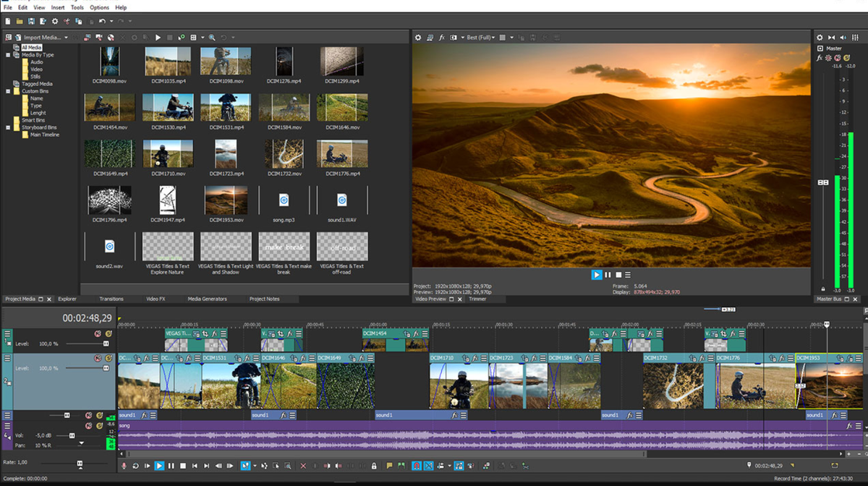Open the File menu
The image size is (868, 486).
point(8,7)
